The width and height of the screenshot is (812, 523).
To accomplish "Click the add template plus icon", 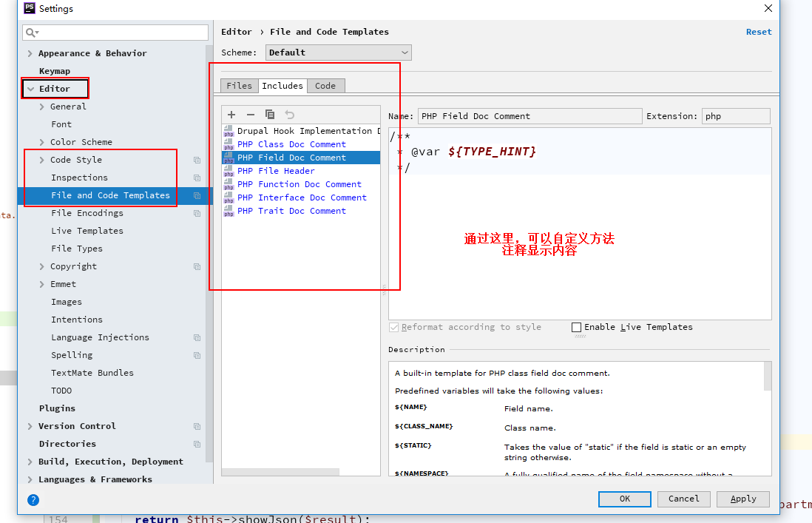I will 231,115.
